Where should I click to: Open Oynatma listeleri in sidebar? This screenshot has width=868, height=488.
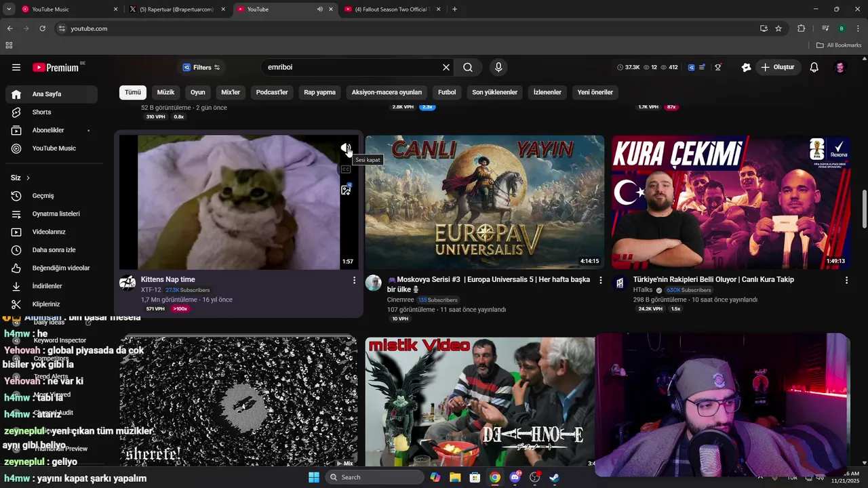[52, 213]
